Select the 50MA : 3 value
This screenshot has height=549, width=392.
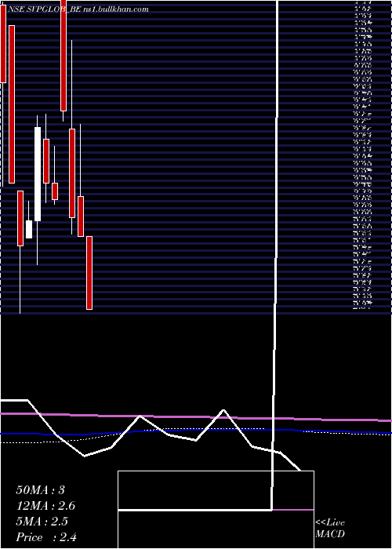click(41, 490)
